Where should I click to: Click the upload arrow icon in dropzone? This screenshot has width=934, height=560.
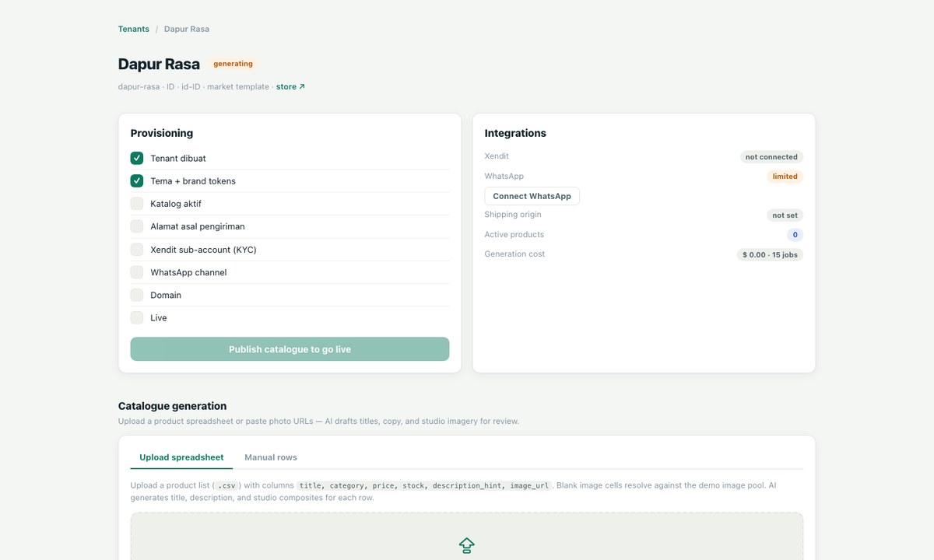[x=466, y=545]
